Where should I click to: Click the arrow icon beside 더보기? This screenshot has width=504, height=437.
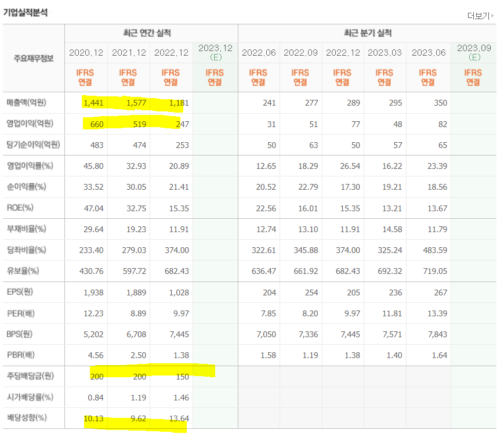[x=492, y=16]
